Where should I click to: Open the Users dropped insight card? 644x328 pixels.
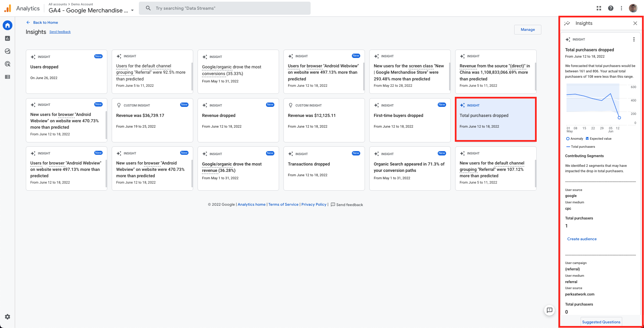[66, 72]
